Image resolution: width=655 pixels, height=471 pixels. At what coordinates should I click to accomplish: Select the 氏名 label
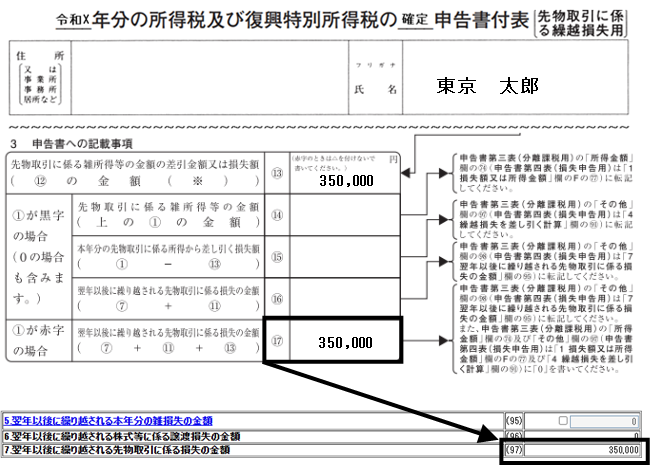375,89
